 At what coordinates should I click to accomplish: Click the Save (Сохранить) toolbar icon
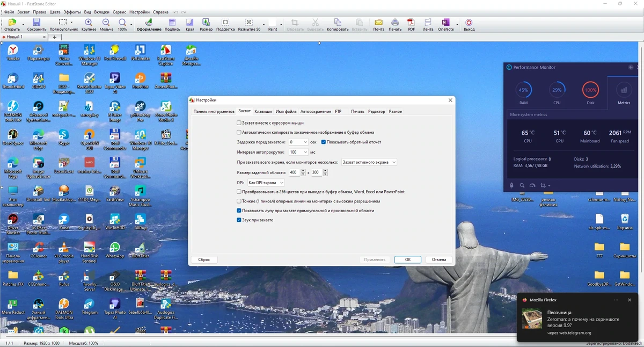pyautogui.click(x=36, y=24)
